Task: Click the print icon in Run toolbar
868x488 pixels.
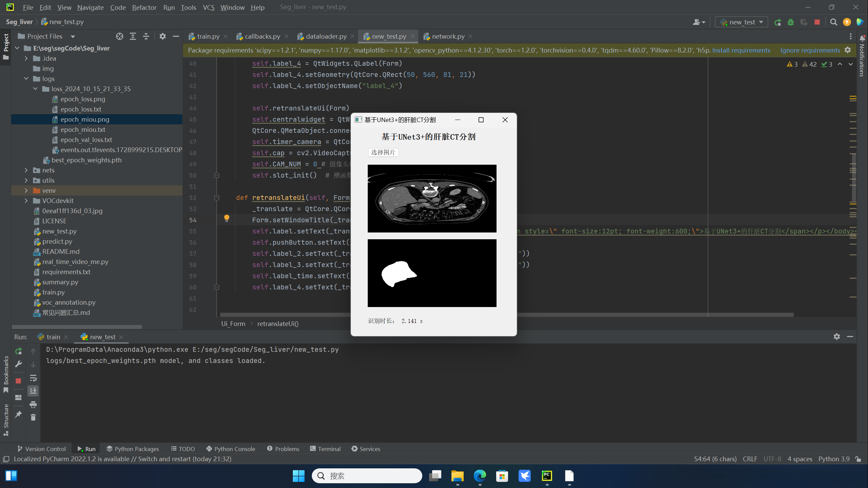Action: (x=33, y=404)
